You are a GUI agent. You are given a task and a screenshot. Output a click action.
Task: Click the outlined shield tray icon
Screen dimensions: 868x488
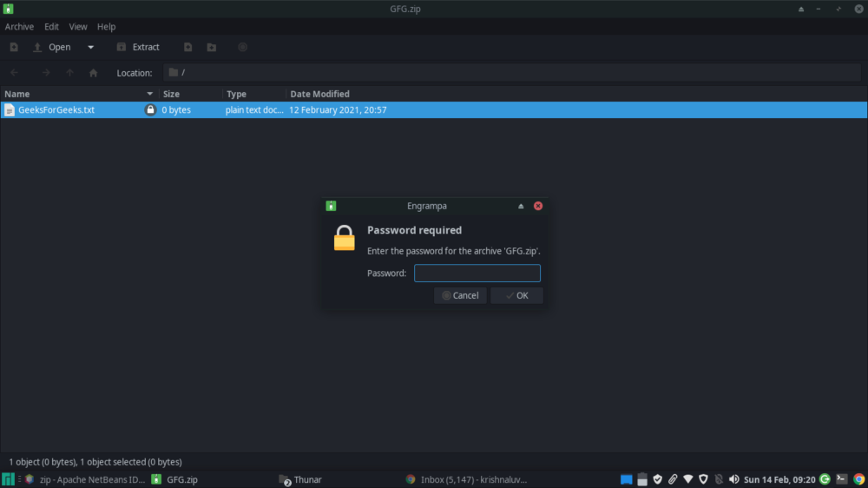tap(704, 479)
